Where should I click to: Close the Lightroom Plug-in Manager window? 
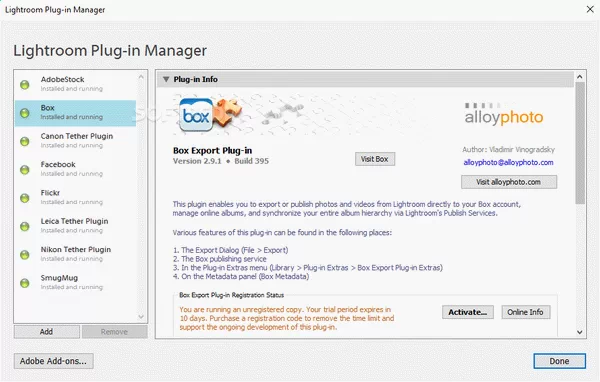[x=590, y=9]
